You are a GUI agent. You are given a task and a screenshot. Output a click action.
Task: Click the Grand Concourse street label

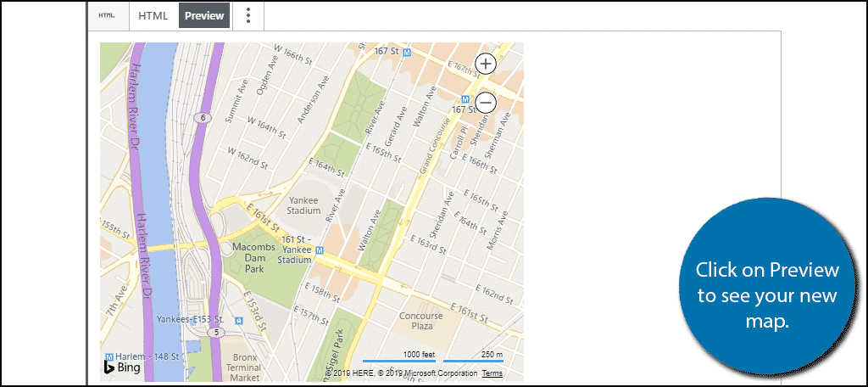click(435, 147)
